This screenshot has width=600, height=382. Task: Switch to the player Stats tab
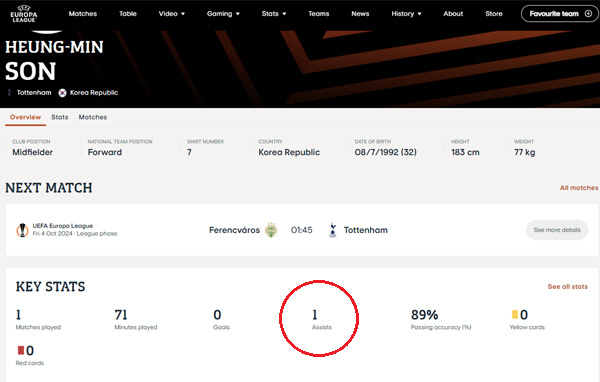pos(60,117)
